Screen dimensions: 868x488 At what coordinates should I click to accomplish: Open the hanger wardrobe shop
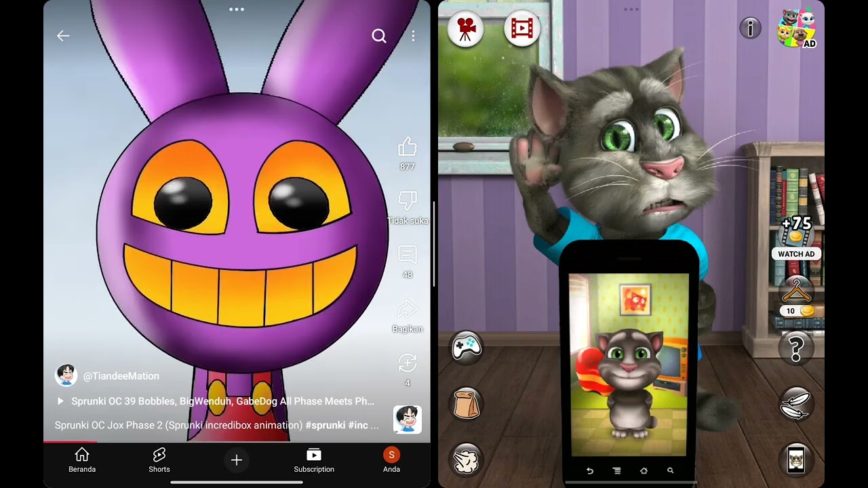[796, 296]
